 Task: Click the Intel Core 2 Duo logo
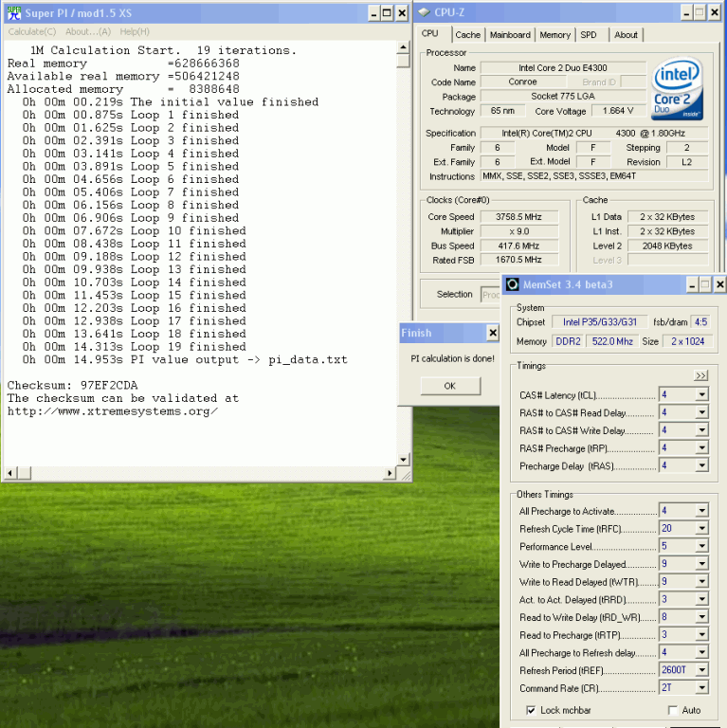[x=678, y=89]
